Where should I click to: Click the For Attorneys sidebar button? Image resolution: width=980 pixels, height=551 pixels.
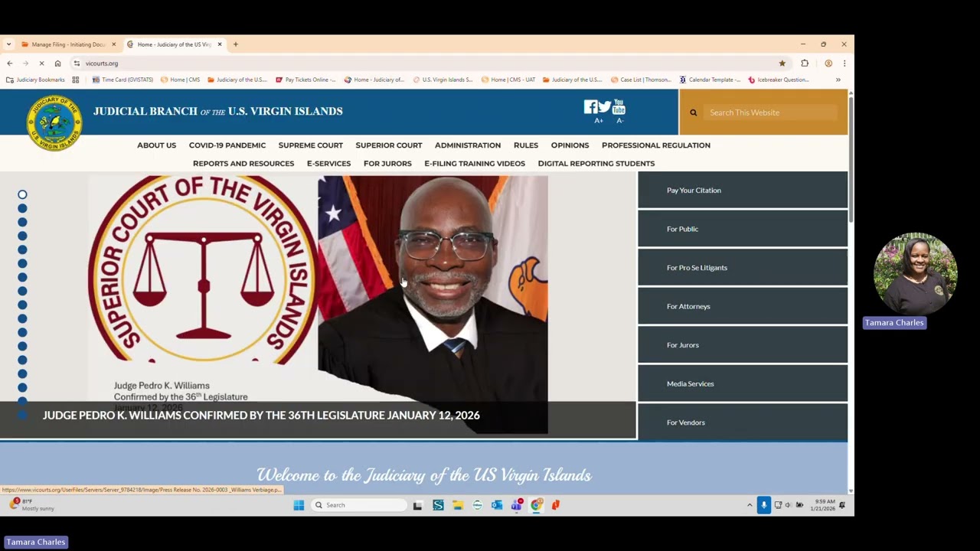pyautogui.click(x=743, y=306)
